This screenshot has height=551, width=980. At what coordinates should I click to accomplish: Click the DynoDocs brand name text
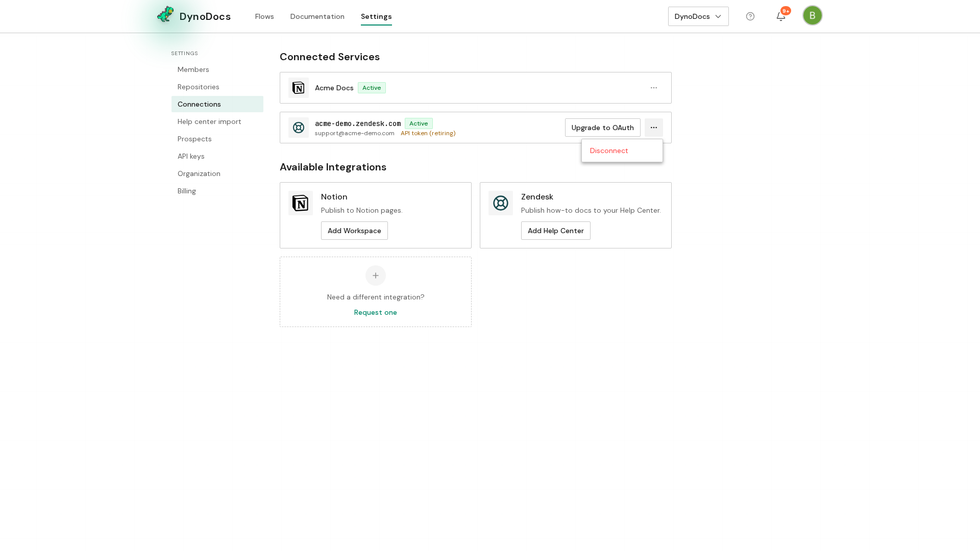(x=205, y=16)
